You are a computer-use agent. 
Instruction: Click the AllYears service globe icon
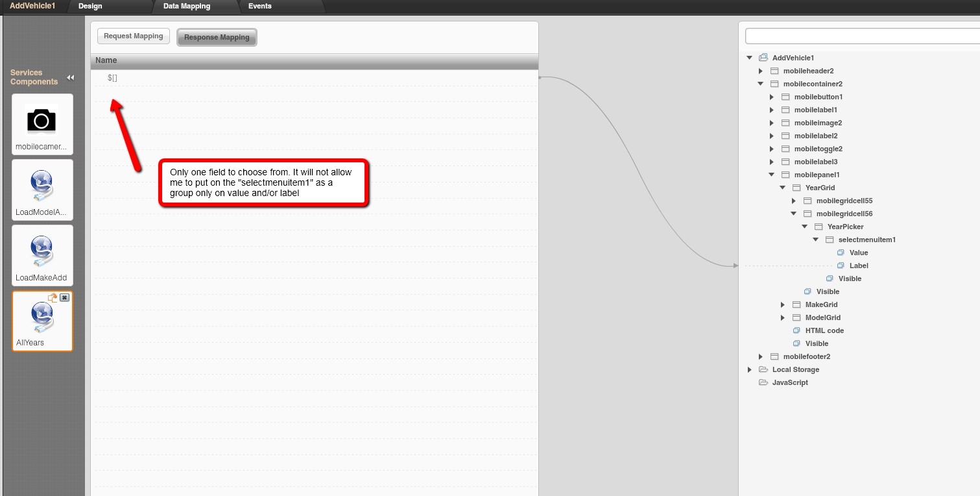42,318
